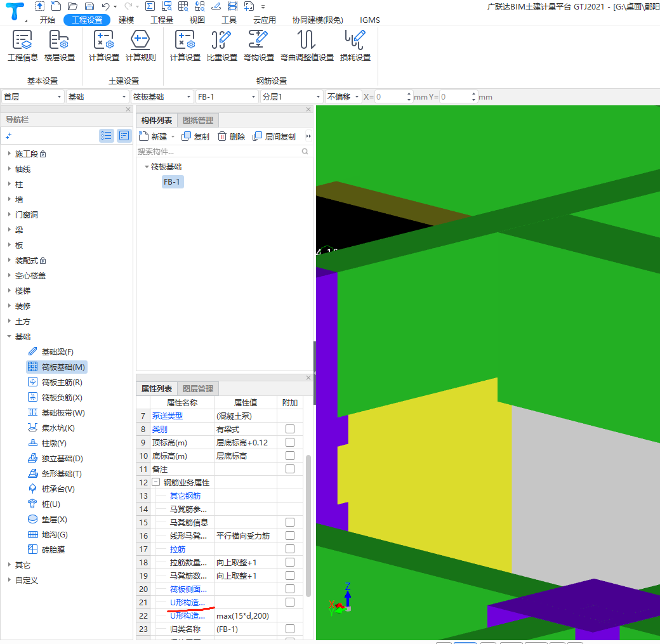Open 弯曲调整值设置
This screenshot has width=660, height=644.
pyautogui.click(x=307, y=46)
